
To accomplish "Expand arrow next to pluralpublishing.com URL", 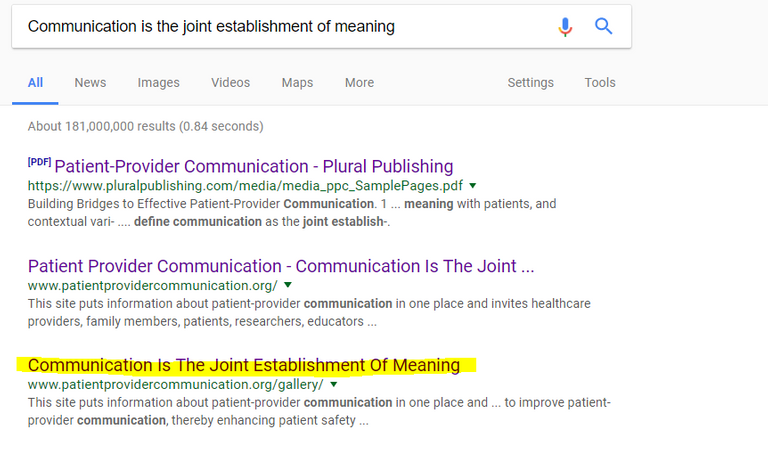I will [x=473, y=186].
